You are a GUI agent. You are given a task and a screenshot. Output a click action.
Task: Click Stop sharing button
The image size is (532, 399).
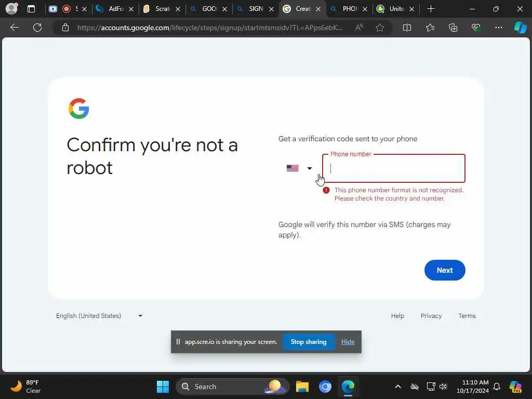(x=309, y=342)
